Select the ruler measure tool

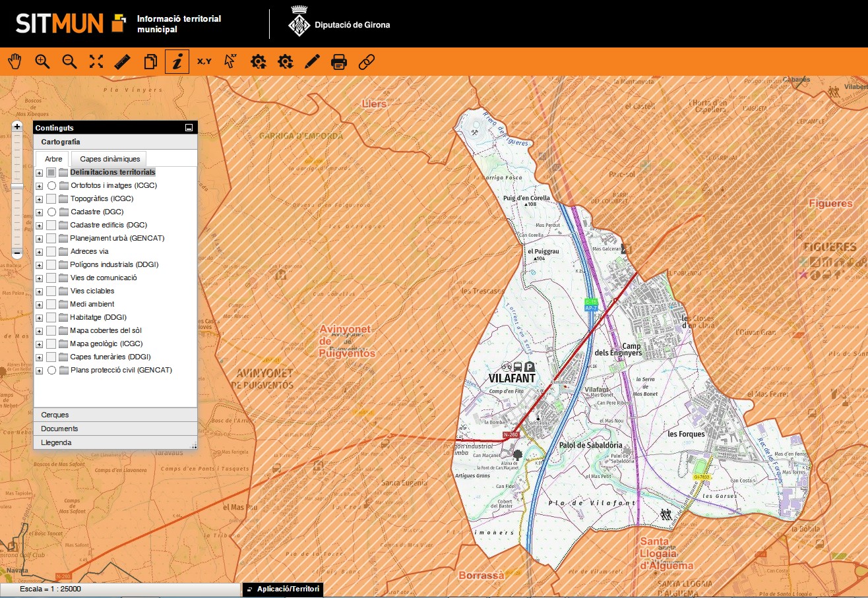point(123,62)
